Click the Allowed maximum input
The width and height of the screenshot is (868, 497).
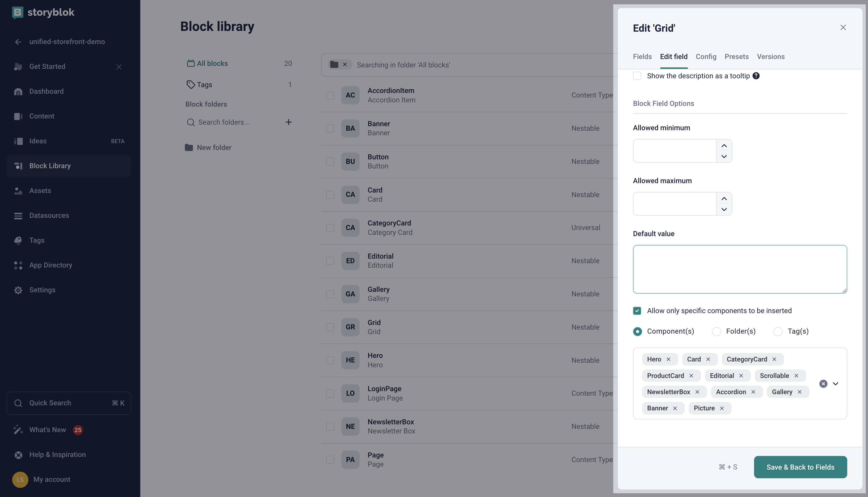click(x=675, y=204)
